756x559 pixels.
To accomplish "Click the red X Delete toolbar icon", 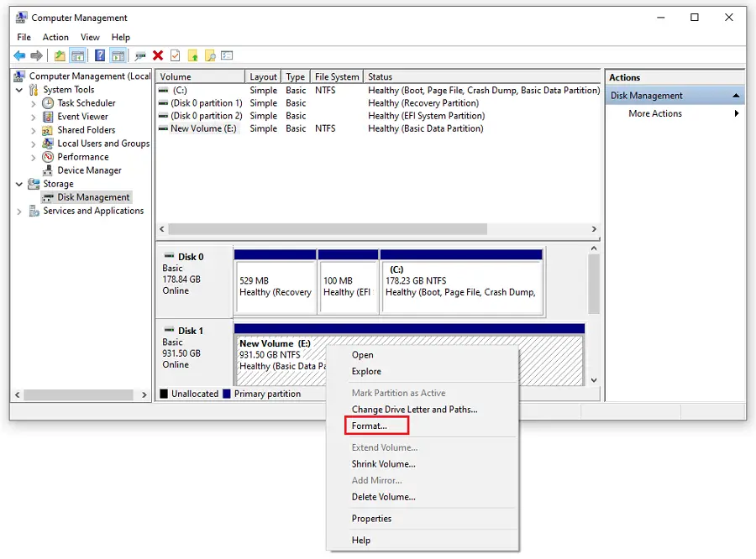I will click(x=157, y=55).
